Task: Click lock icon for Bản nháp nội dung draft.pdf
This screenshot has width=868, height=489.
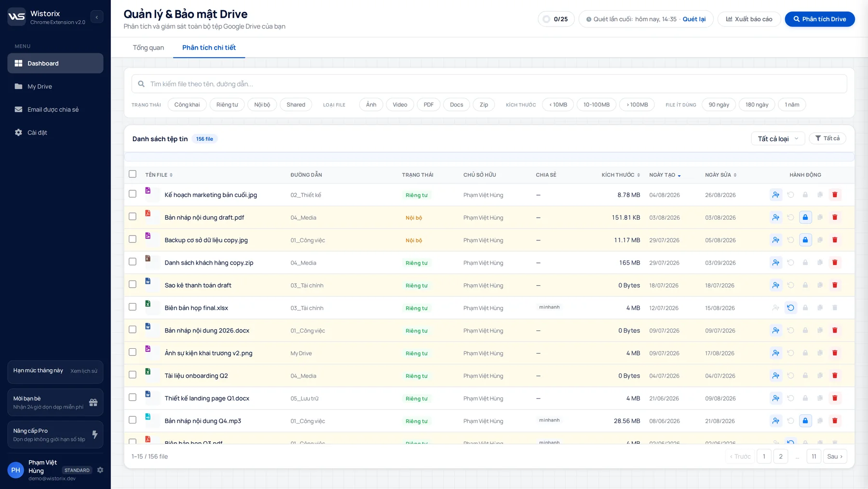Action: (x=805, y=217)
